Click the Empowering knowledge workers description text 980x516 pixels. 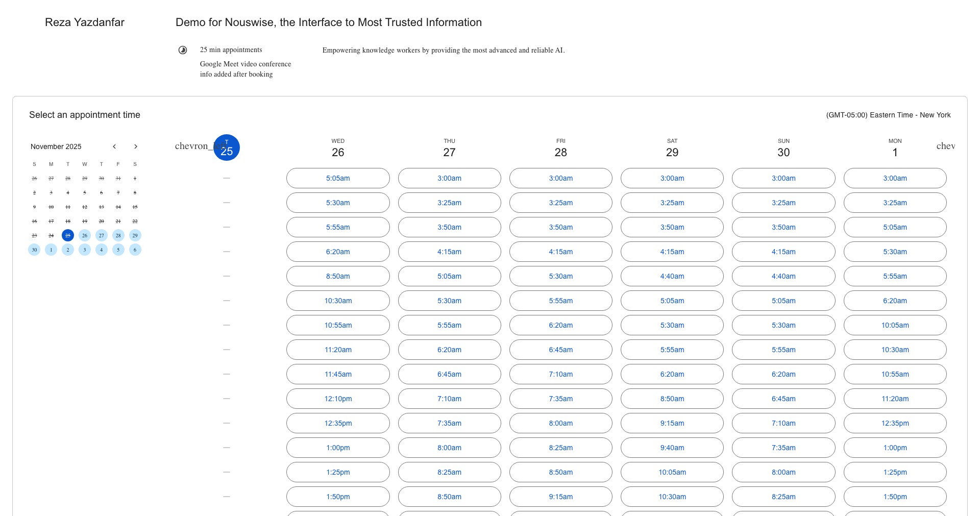[x=444, y=50]
